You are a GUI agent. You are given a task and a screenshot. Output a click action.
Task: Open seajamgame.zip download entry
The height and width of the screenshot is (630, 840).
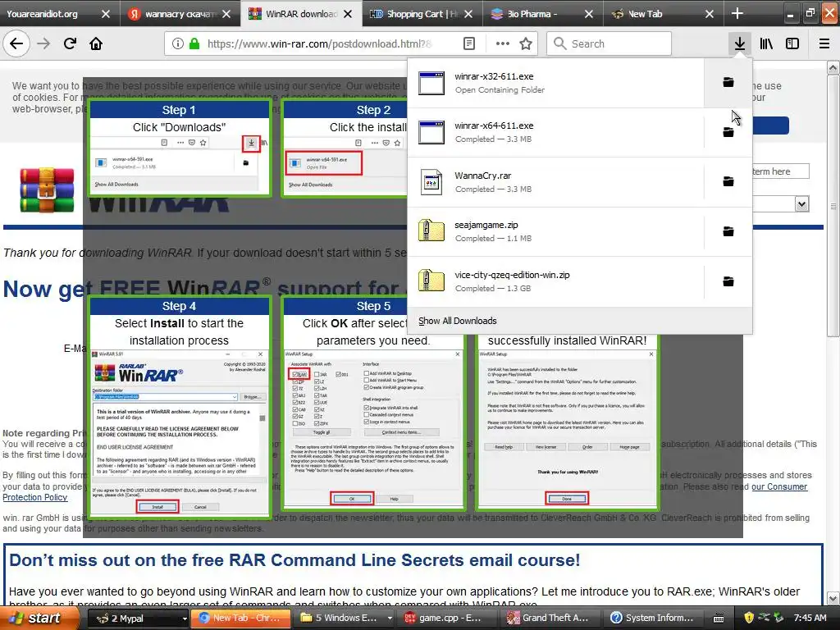pyautogui.click(x=555, y=232)
